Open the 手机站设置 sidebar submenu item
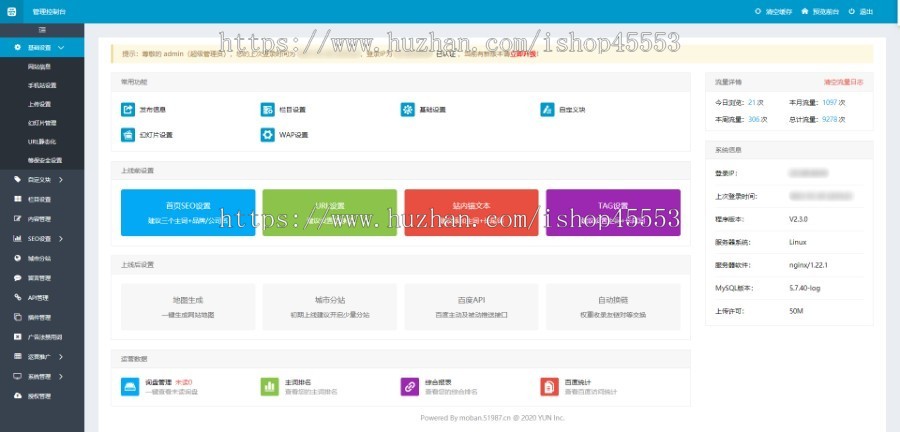The height and width of the screenshot is (432, 900). pyautogui.click(x=42, y=85)
